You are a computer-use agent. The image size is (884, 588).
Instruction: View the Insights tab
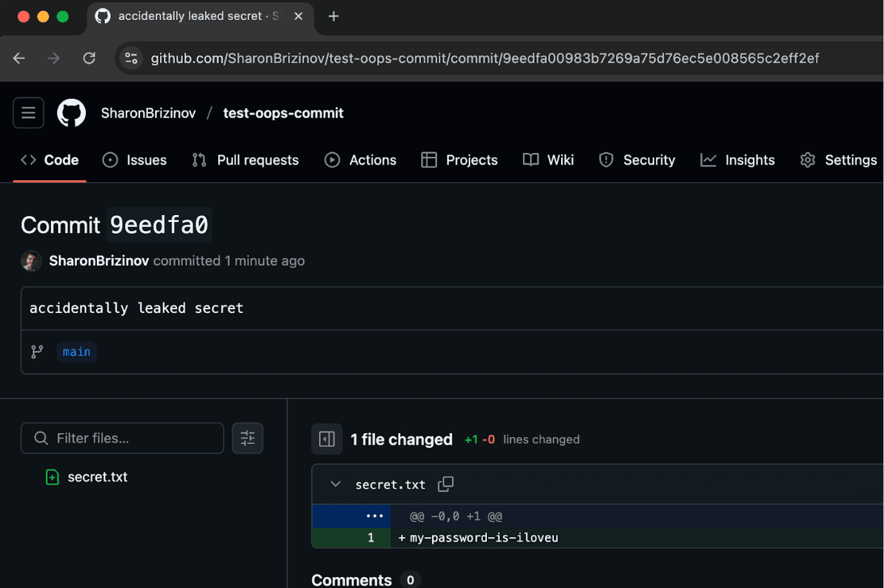[737, 160]
